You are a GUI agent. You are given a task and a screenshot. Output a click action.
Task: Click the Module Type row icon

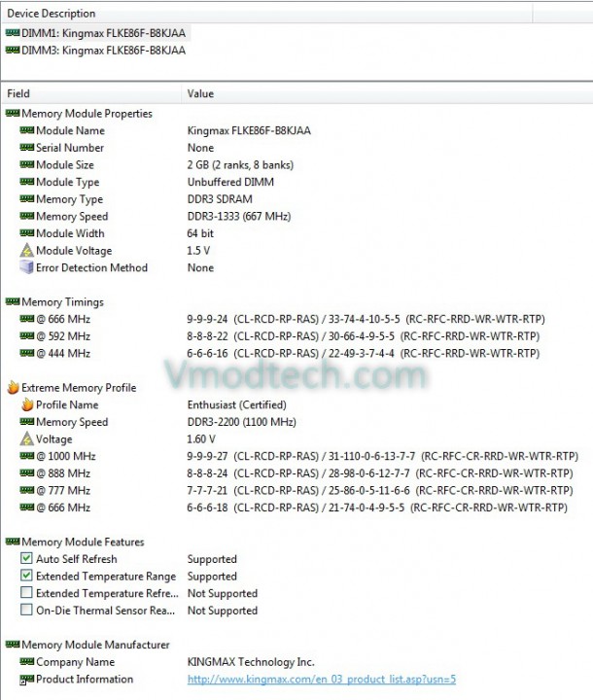pos(27,181)
